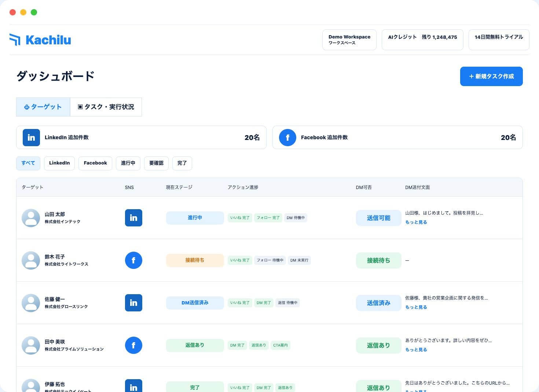Show 要確認 targets only
539x392 pixels.
156,163
